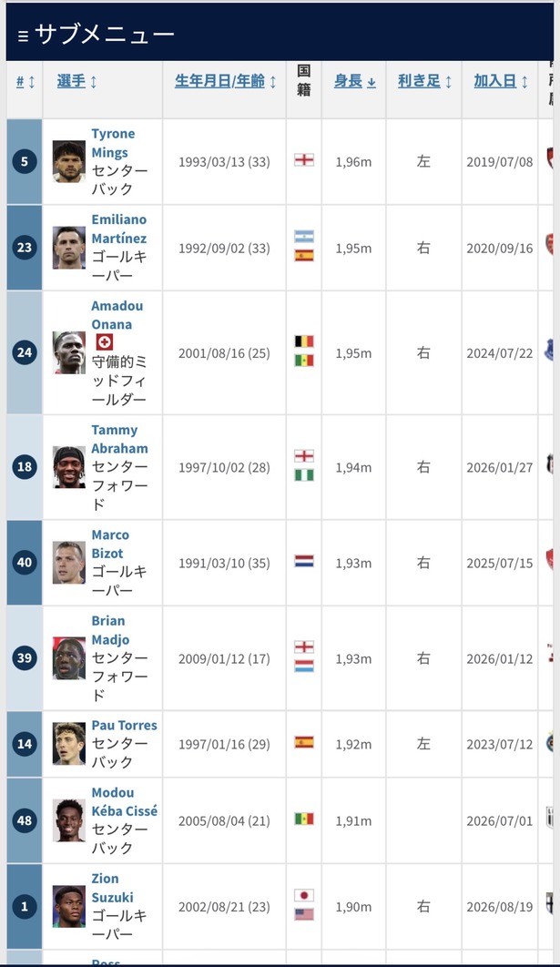The image size is (560, 967).
Task: Sort players by 利き足 column
Action: click(424, 81)
